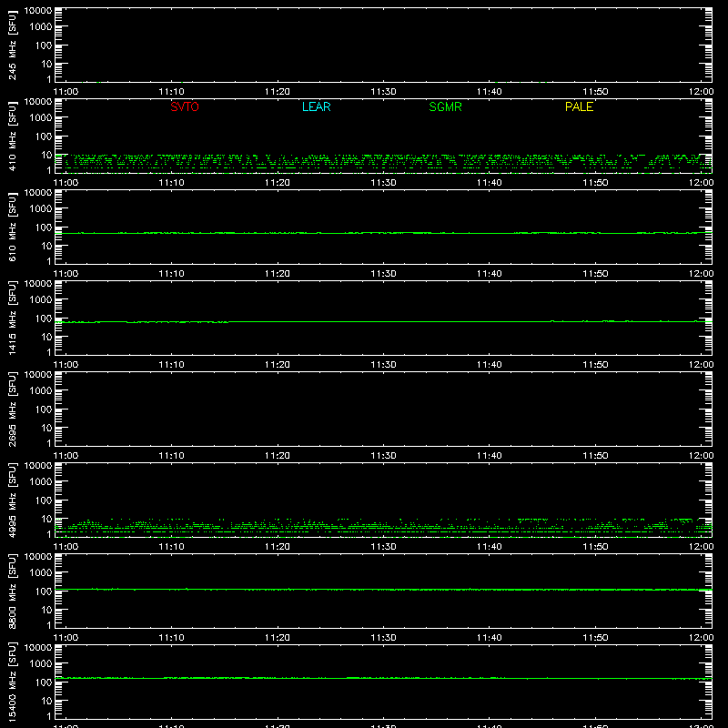Click 11:00 time label of 245 MHz panel
728x728 pixels.
66,92
